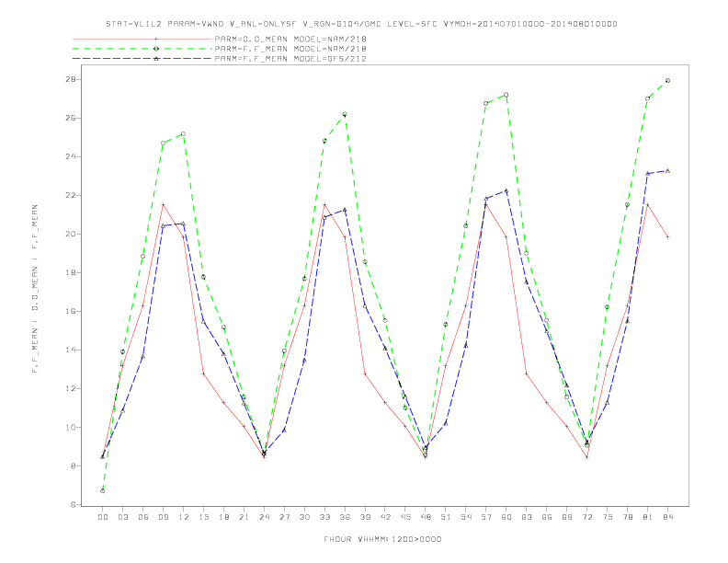
Task: Click green circle peak point at hour 36
Action: coord(345,114)
